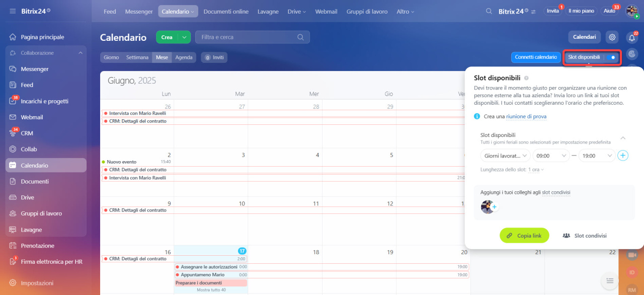Open the 09:00 start time dropdown

point(551,156)
